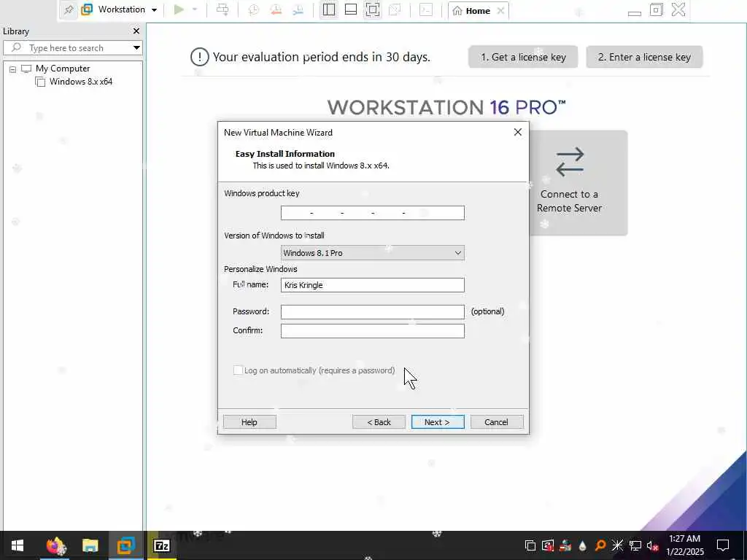Click the stacked windows tray icon
The image size is (747, 560).
pyautogui.click(x=530, y=545)
